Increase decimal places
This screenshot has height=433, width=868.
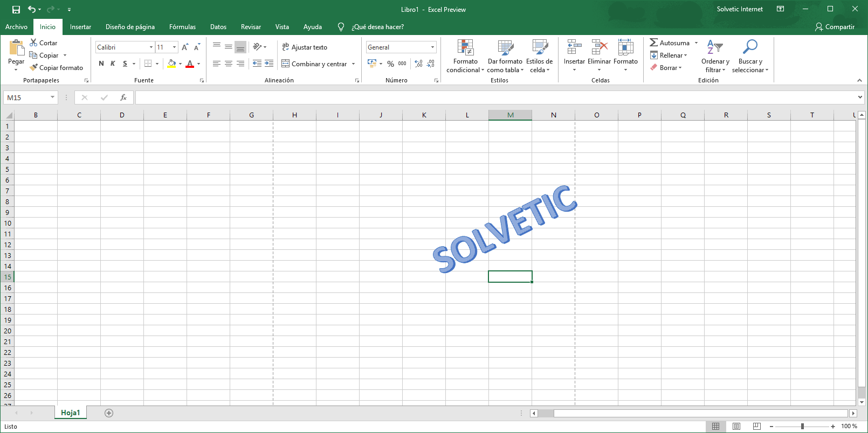click(x=419, y=64)
